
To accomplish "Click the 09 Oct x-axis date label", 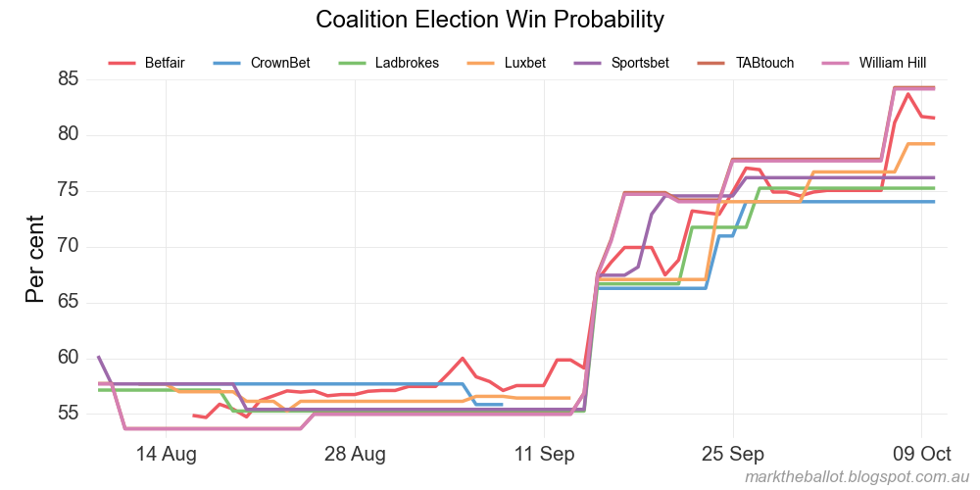I will pyautogui.click(x=922, y=454).
